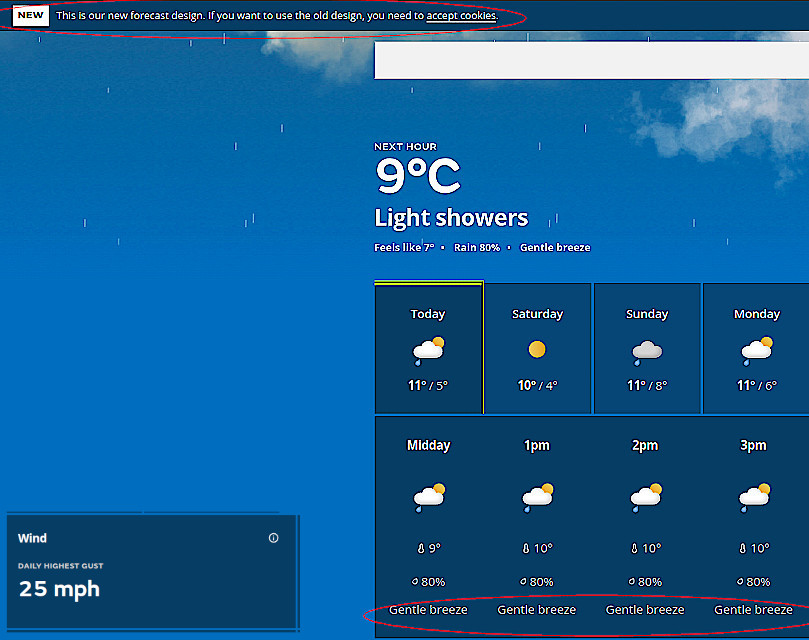This screenshot has height=640, width=809.
Task: Click the 1pm weather icon
Action: (538, 498)
